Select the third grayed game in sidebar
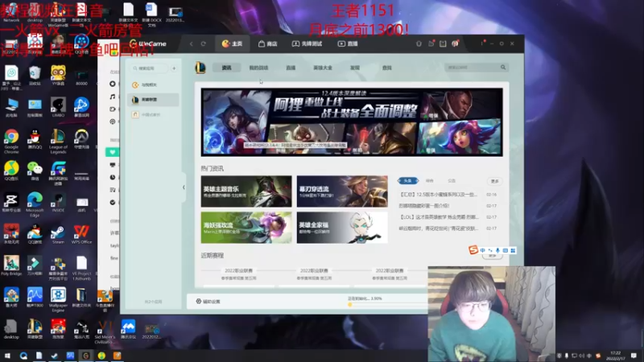This screenshot has width=644, height=362. (153, 115)
